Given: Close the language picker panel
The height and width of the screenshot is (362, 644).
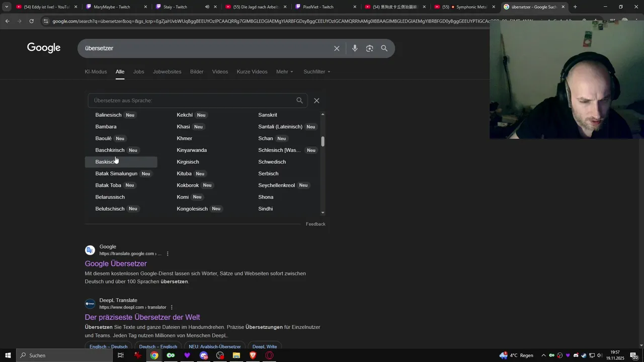Looking at the screenshot, I should [x=316, y=101].
